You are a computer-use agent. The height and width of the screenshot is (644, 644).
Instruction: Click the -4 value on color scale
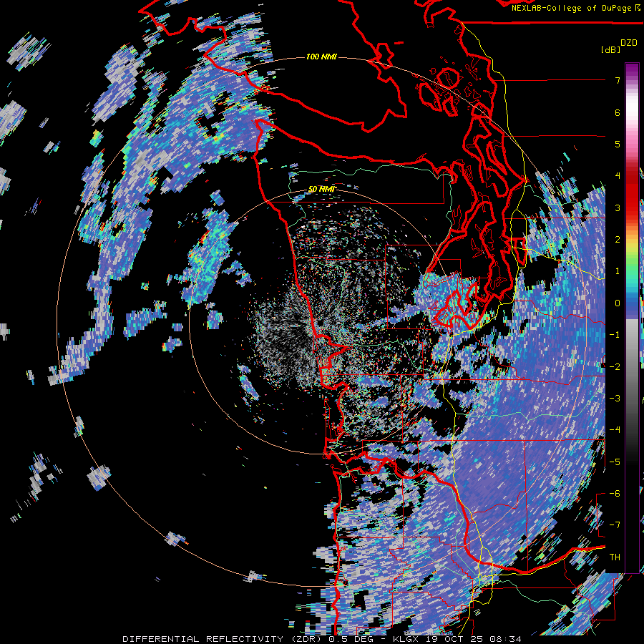tap(615, 429)
